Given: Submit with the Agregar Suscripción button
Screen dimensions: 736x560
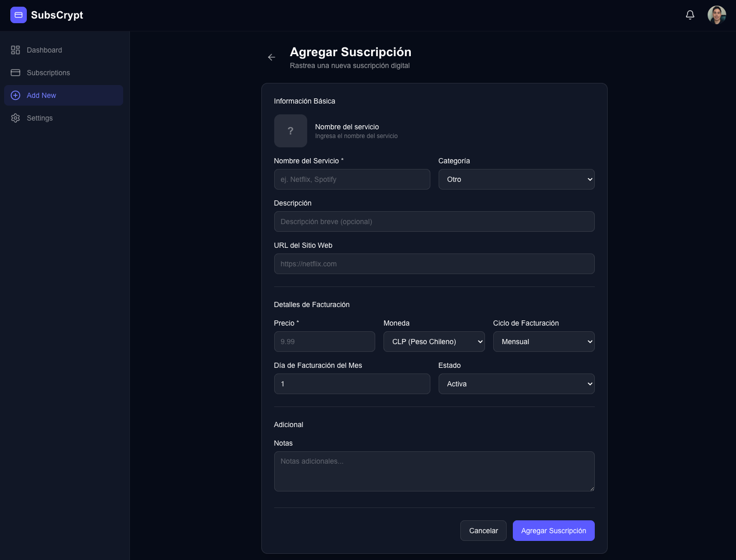Looking at the screenshot, I should coord(553,531).
